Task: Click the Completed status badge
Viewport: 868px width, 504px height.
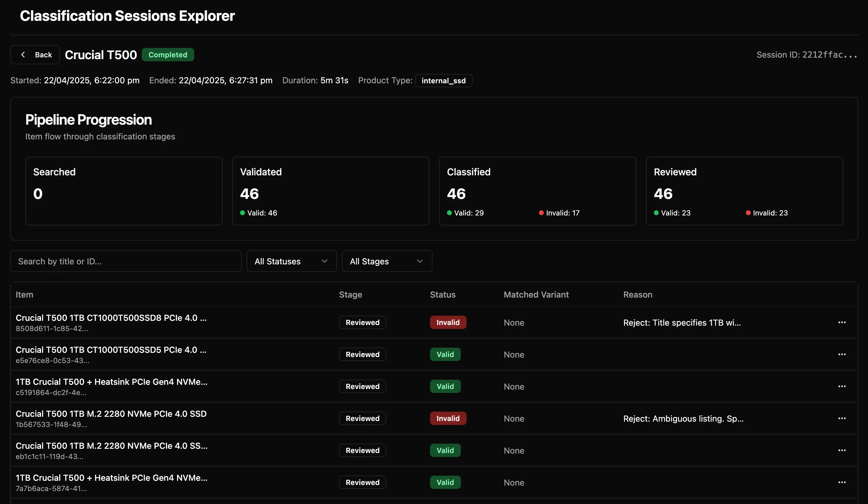Action: tap(168, 55)
